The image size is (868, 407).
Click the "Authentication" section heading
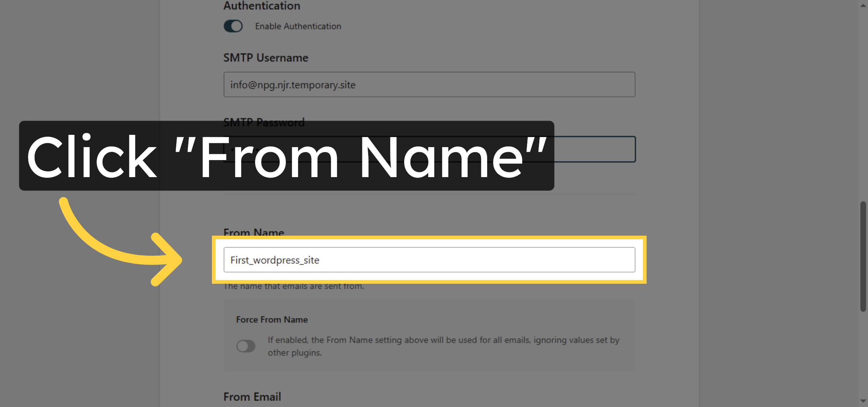coord(261,5)
